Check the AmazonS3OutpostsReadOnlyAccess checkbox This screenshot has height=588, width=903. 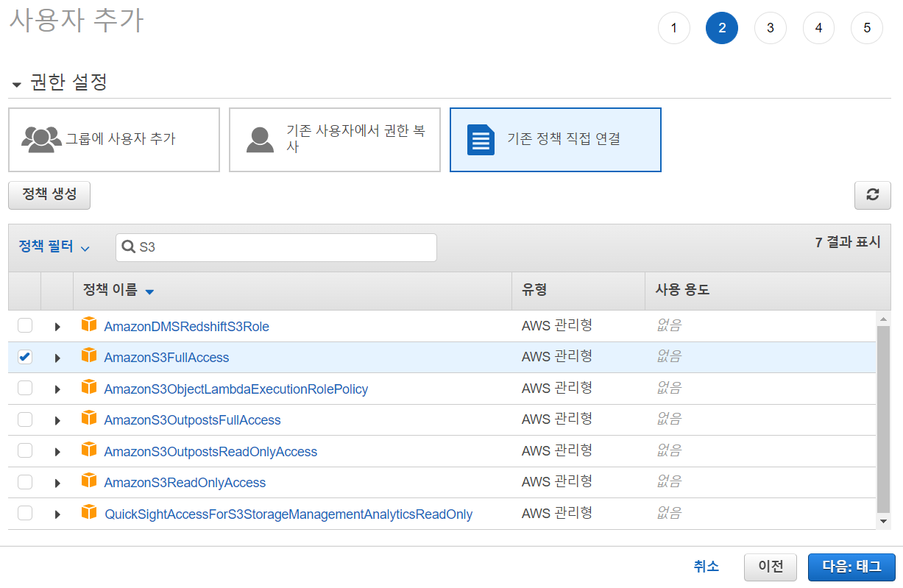click(25, 450)
